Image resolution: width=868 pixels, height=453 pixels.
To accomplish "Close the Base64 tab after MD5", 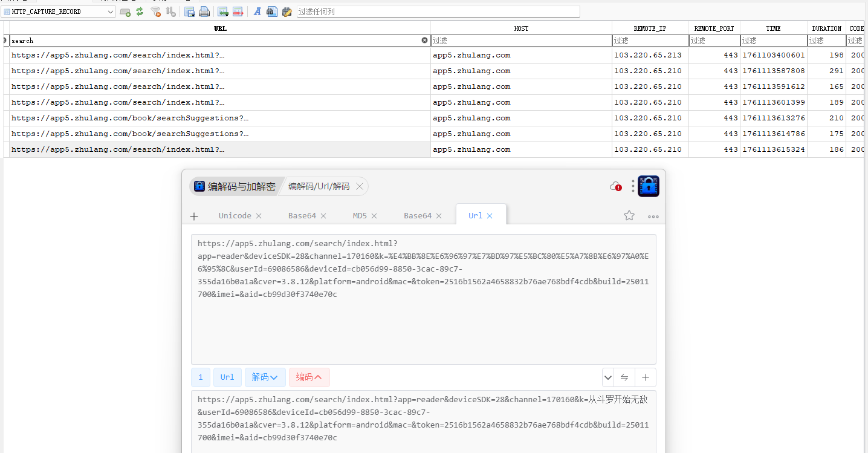I will pos(439,216).
